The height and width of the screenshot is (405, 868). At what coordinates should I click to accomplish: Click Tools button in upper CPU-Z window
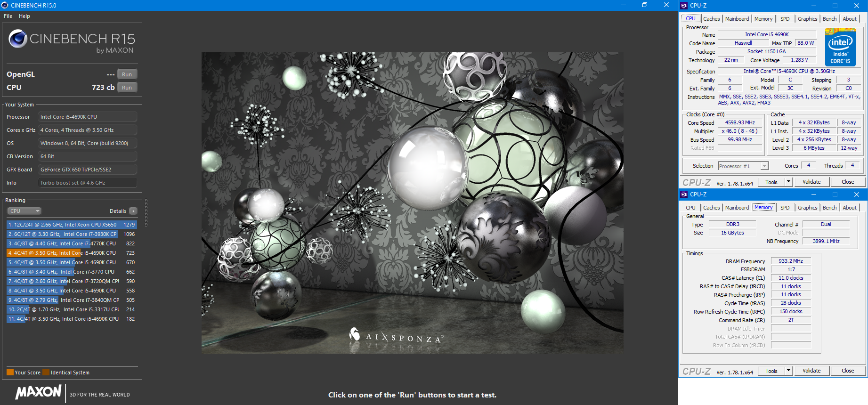[771, 182]
